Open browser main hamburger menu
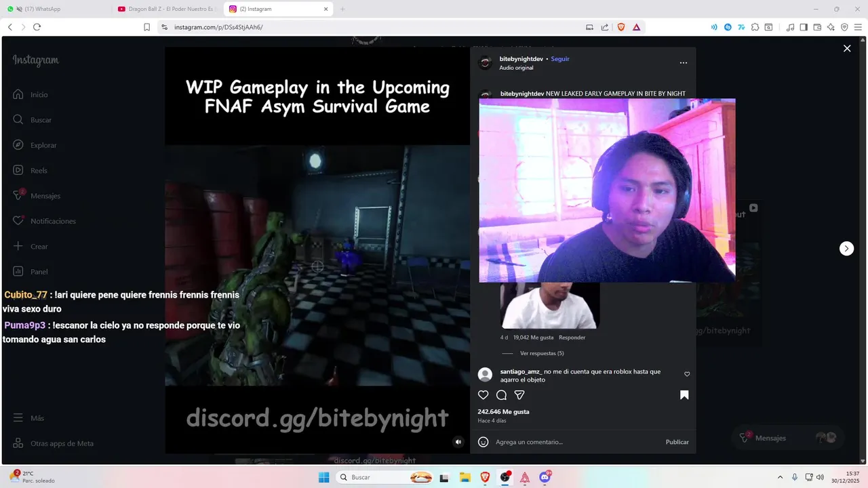 pos(858,27)
